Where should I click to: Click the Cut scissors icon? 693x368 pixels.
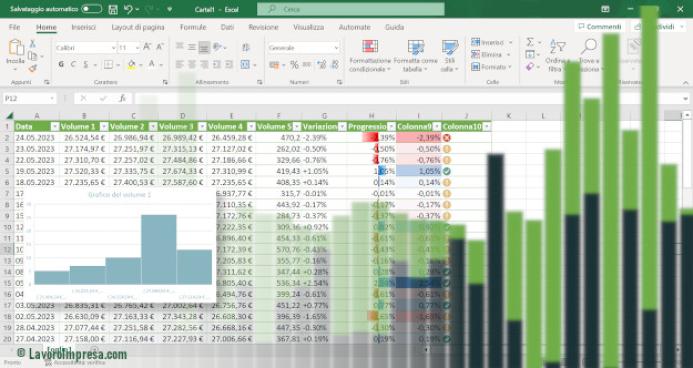click(33, 44)
